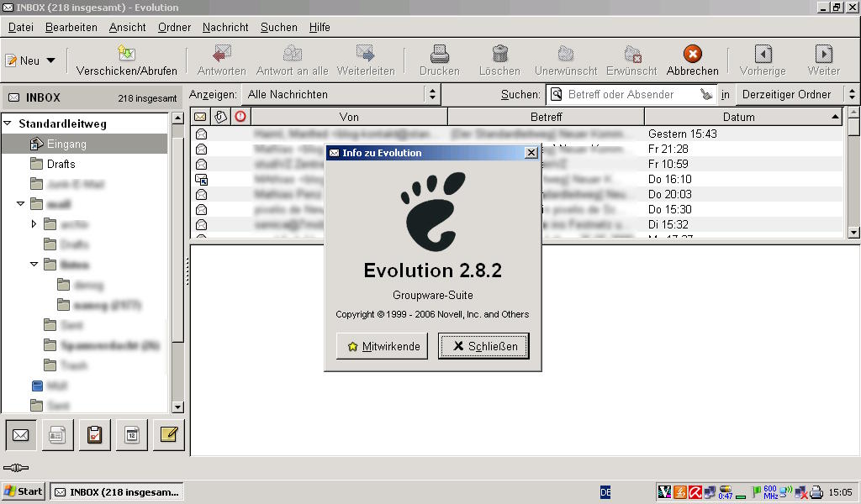Click the Mitwirkende credits button
Viewport: 861px width, 504px height.
pyautogui.click(x=382, y=346)
